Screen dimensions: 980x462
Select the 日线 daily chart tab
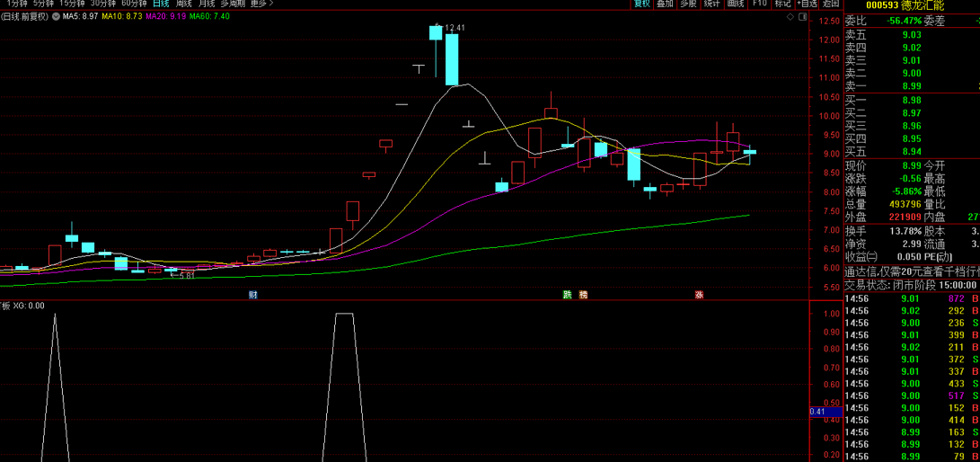tap(162, 3)
